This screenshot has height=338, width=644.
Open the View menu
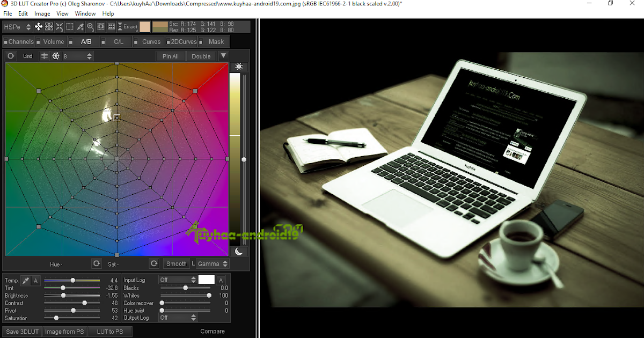tap(62, 13)
